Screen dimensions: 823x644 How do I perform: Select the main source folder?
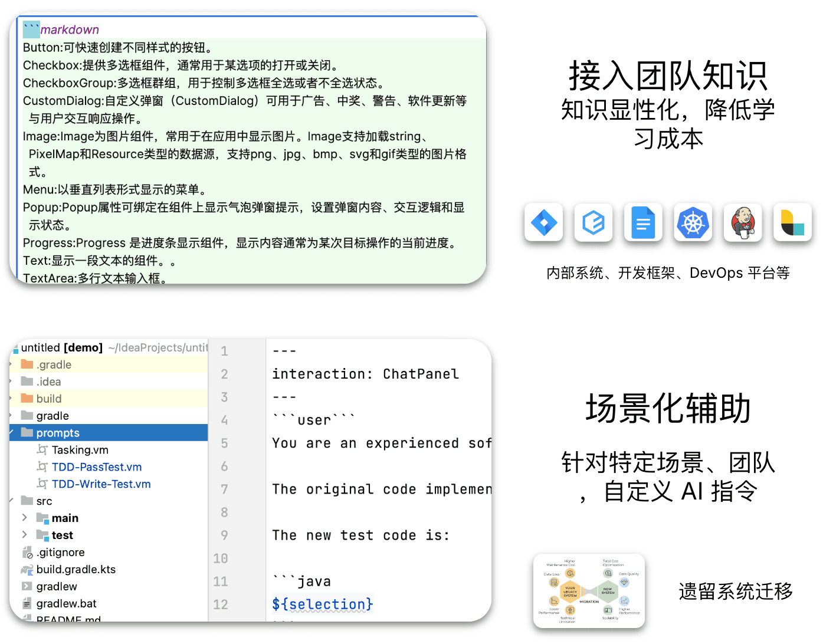point(65,518)
